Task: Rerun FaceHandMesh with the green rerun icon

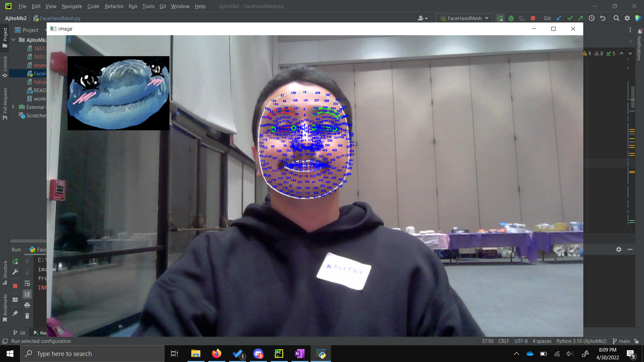Action: coord(500,18)
